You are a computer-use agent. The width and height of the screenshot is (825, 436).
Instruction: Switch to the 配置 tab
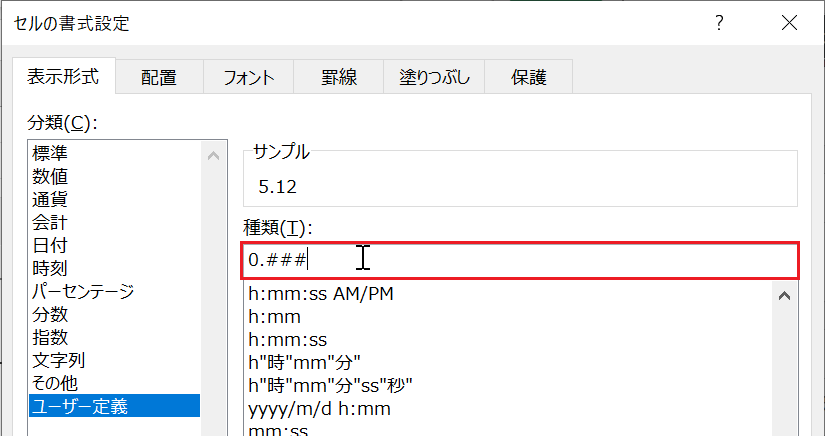158,77
